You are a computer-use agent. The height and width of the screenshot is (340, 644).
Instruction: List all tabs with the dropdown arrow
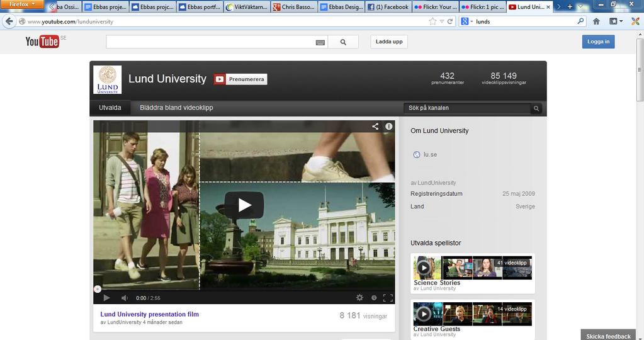tap(580, 6)
